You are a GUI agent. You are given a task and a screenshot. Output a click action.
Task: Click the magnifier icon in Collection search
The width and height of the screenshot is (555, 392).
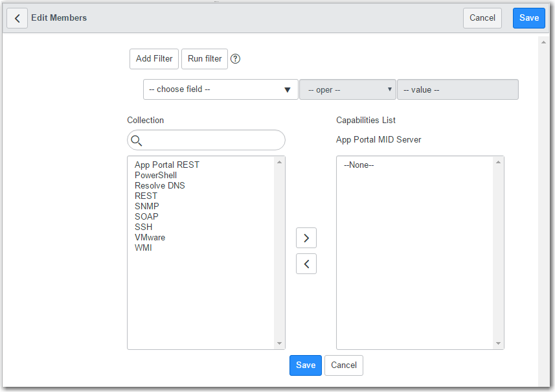pos(136,141)
